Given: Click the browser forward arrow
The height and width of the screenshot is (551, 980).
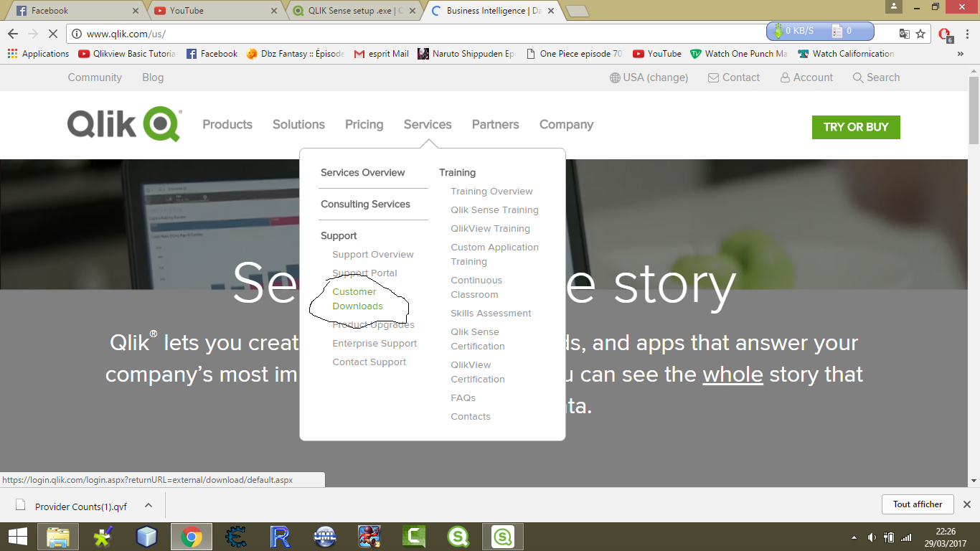Looking at the screenshot, I should pos(33,34).
